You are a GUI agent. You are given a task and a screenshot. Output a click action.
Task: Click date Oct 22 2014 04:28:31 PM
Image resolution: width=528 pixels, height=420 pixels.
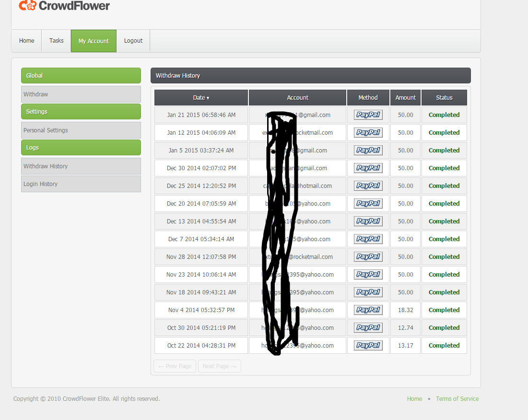coord(201,346)
